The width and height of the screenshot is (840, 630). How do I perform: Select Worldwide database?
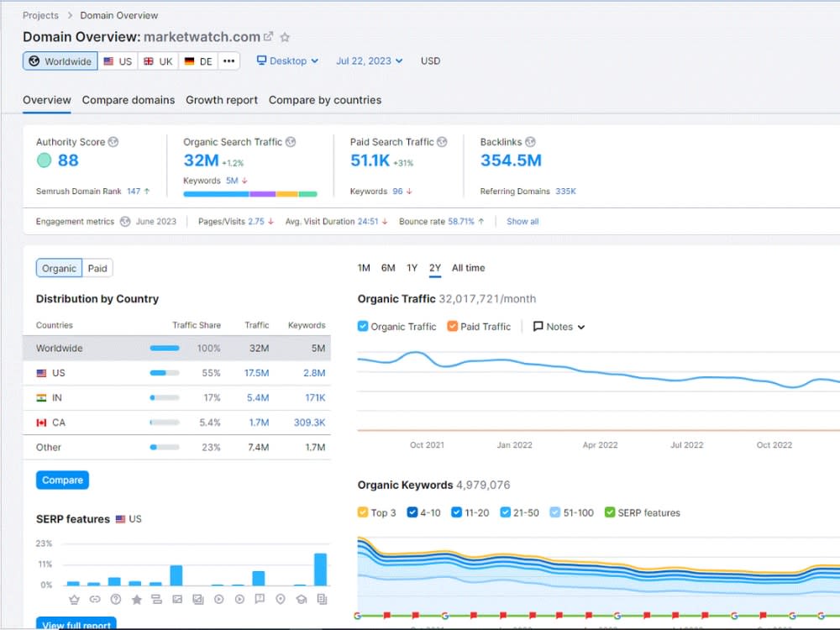point(60,61)
